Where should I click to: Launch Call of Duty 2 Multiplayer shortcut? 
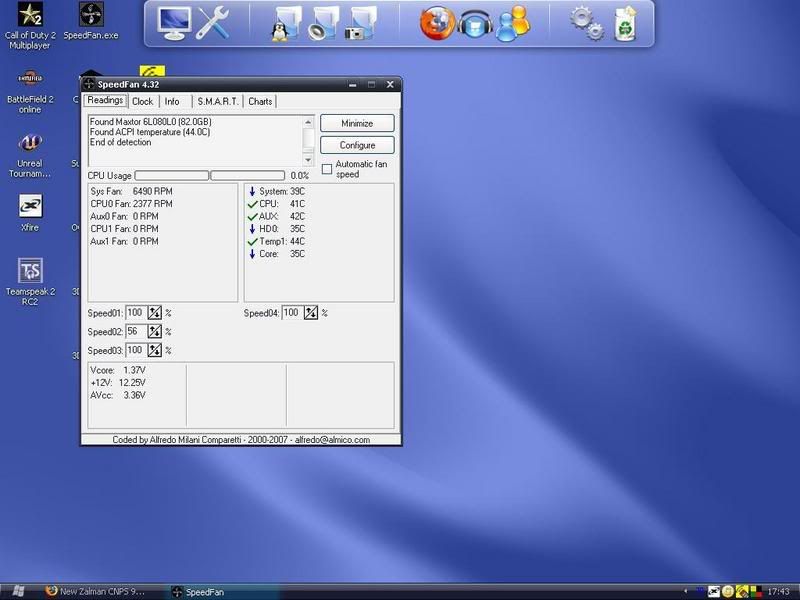(30, 16)
